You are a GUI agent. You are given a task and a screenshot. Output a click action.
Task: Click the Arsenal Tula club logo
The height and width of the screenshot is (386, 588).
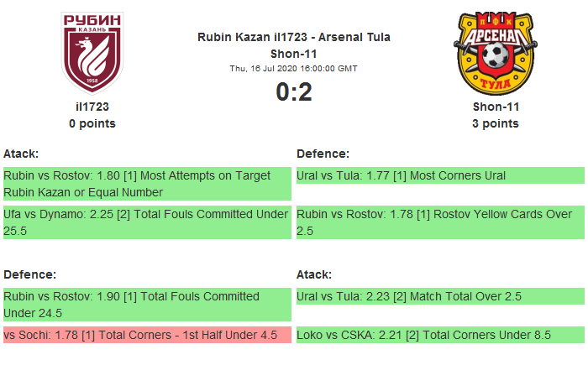(x=496, y=53)
